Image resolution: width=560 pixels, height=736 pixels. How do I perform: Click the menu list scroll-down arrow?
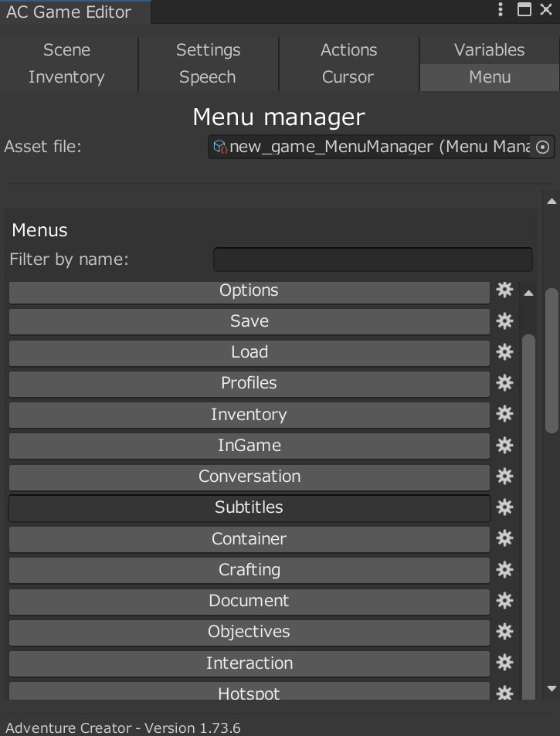[552, 688]
